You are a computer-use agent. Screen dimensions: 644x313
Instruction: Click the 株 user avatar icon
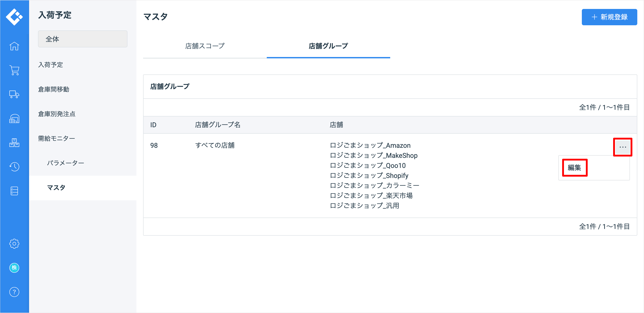click(14, 268)
